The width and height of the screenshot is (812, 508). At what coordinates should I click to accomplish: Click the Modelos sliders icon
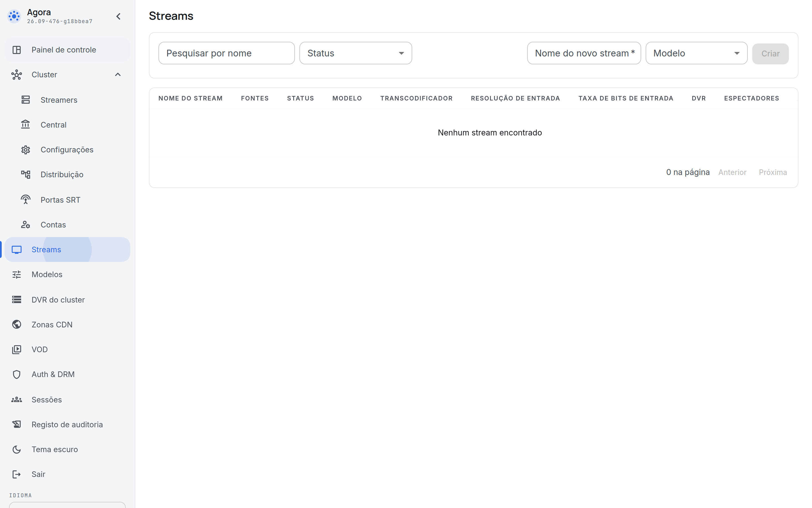(17, 275)
